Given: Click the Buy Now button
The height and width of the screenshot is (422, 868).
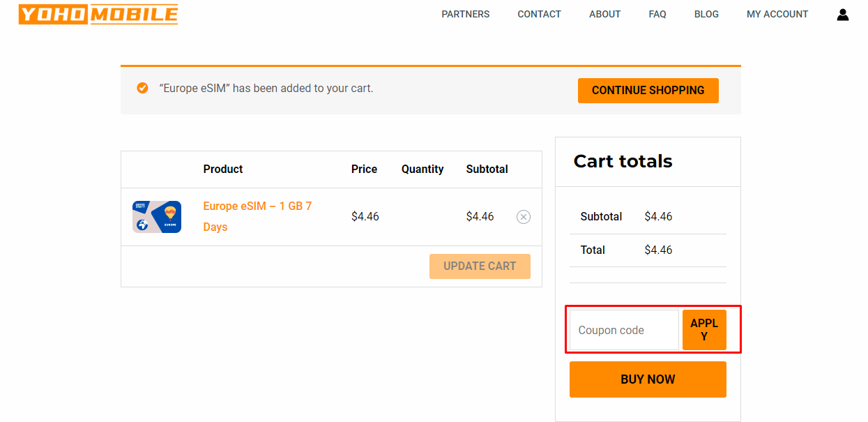Looking at the screenshot, I should 648,379.
